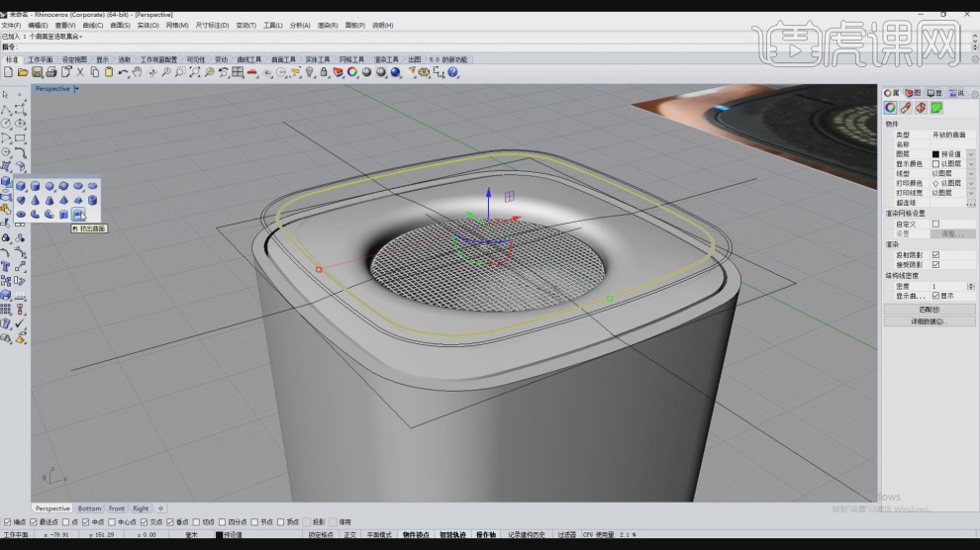Expand the 打印颜色 dropdown
Image resolution: width=980 pixels, height=550 pixels.
pos(971,184)
